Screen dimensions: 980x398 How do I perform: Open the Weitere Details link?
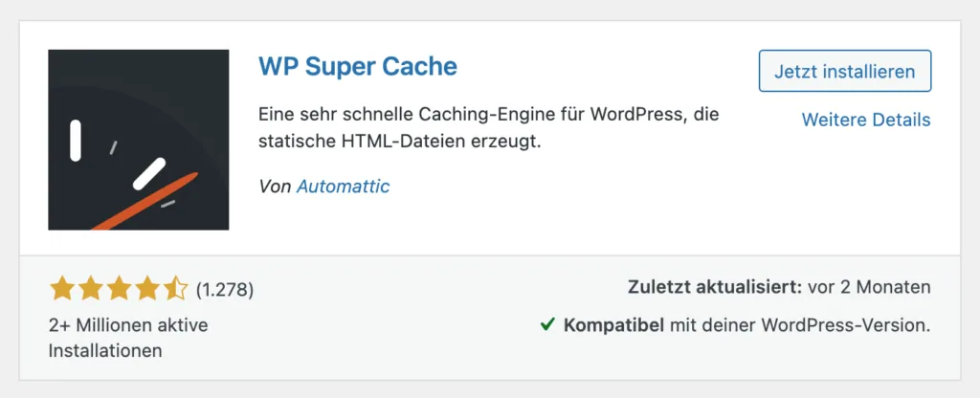[866, 120]
